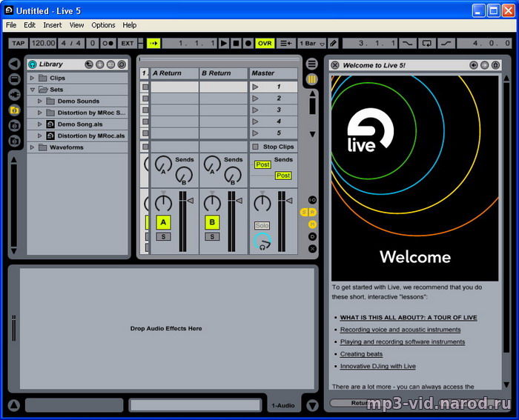Toggle the yellow Follow arrow button

click(x=153, y=43)
